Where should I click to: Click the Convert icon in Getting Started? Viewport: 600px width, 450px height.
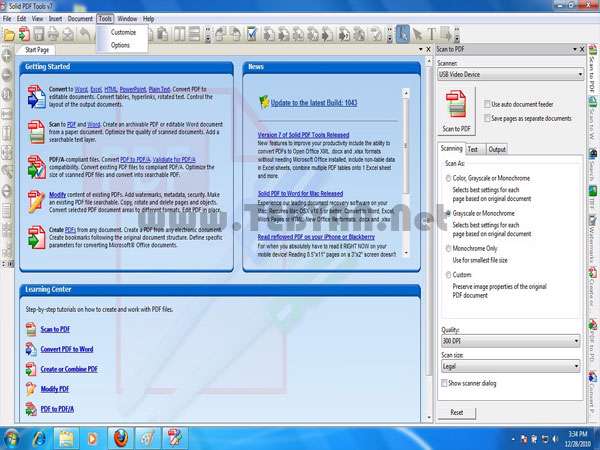click(x=36, y=96)
